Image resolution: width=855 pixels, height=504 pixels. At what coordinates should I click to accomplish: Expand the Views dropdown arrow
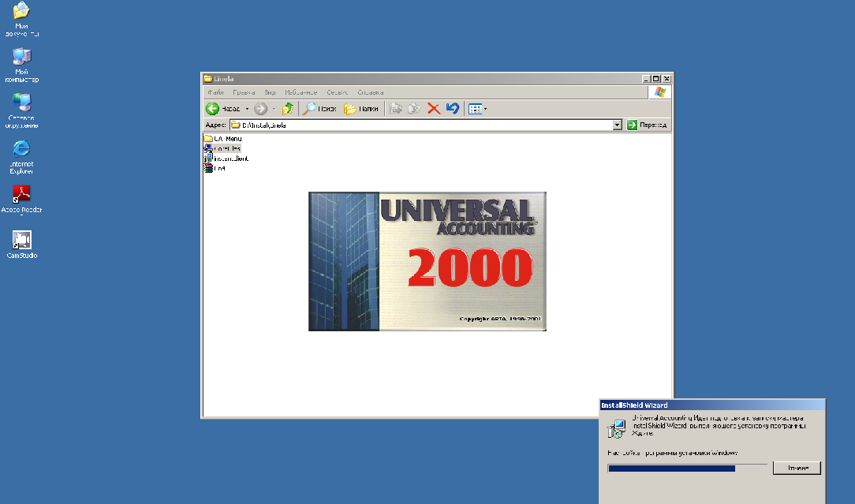tap(485, 109)
